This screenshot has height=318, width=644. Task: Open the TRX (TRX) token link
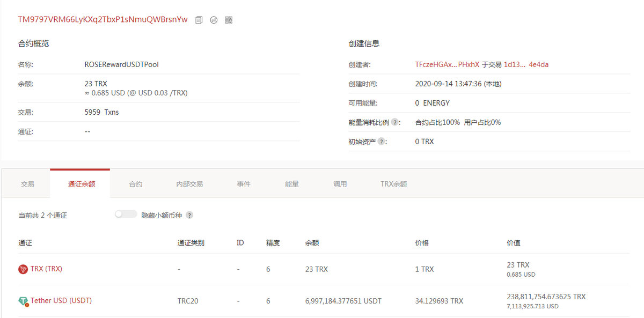(x=46, y=269)
